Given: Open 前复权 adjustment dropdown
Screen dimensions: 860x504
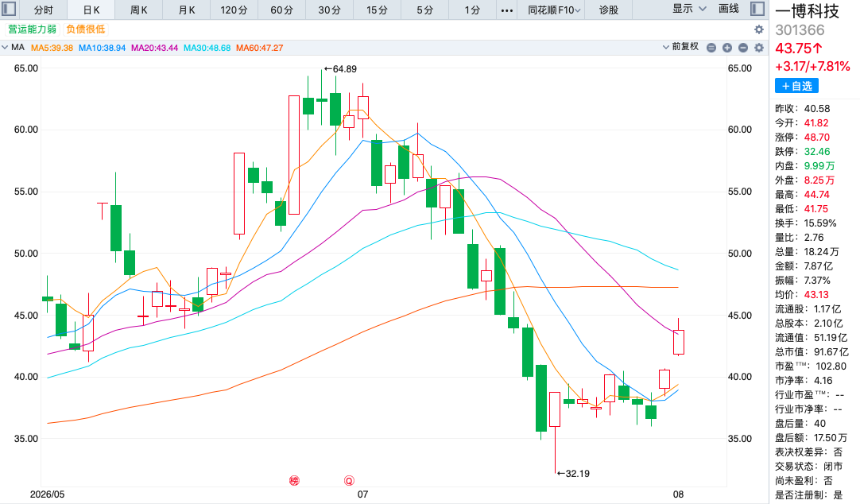Looking at the screenshot, I should (680, 47).
